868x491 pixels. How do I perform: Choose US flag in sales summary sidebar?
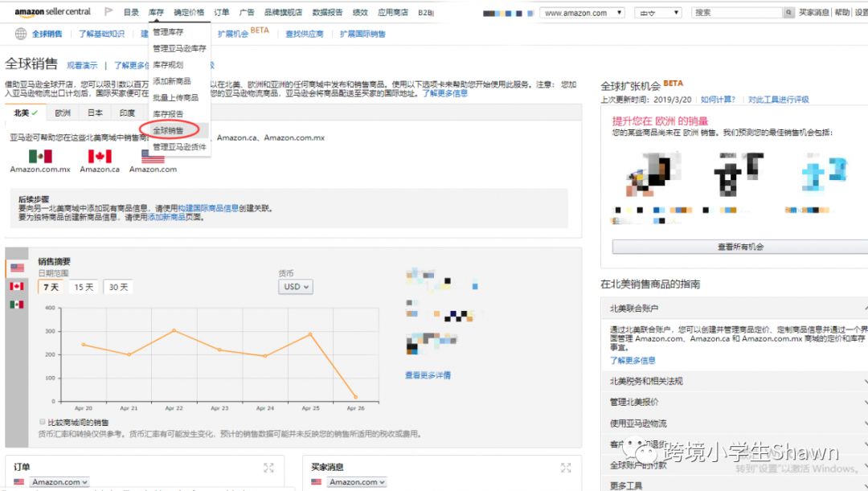pyautogui.click(x=17, y=268)
